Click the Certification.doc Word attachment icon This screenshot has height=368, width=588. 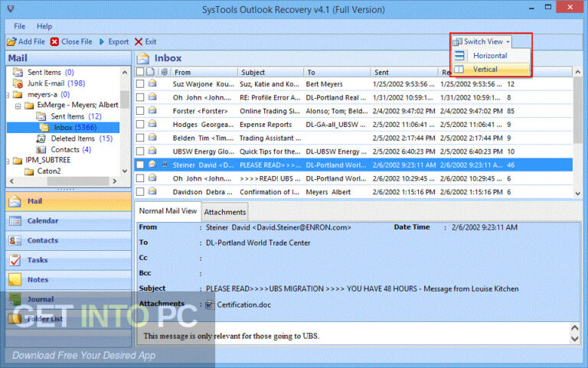[210, 305]
